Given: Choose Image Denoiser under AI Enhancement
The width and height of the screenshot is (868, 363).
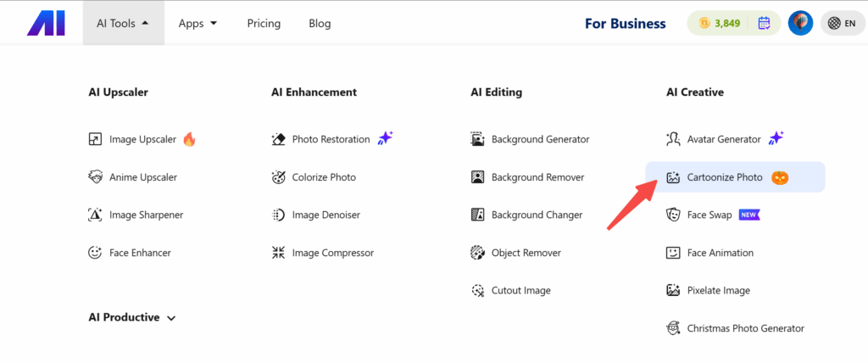Looking at the screenshot, I should [x=324, y=215].
